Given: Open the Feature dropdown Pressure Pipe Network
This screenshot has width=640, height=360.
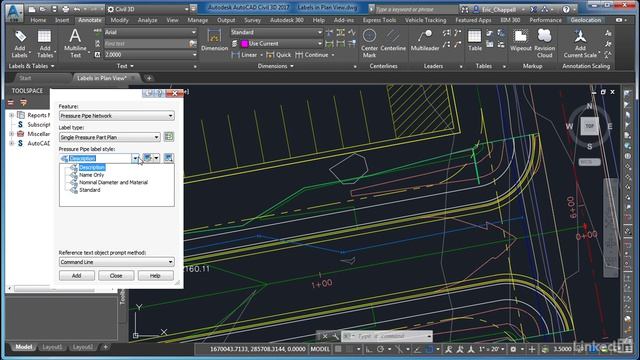Looking at the screenshot, I should [117, 116].
